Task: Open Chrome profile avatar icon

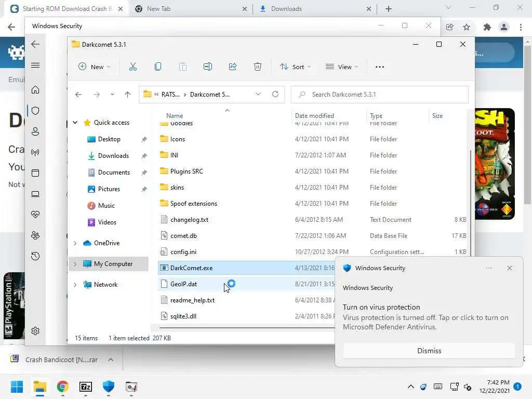Action: tap(504, 27)
